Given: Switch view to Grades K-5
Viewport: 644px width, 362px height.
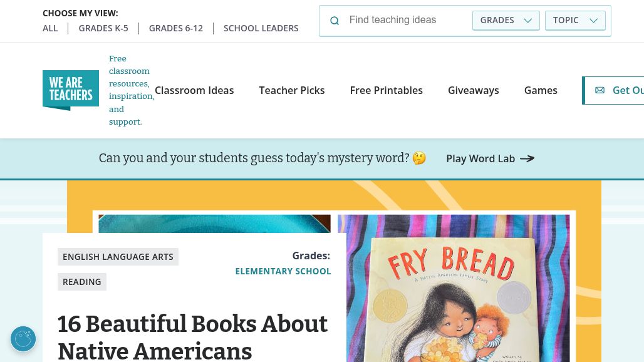Looking at the screenshot, I should click(103, 28).
